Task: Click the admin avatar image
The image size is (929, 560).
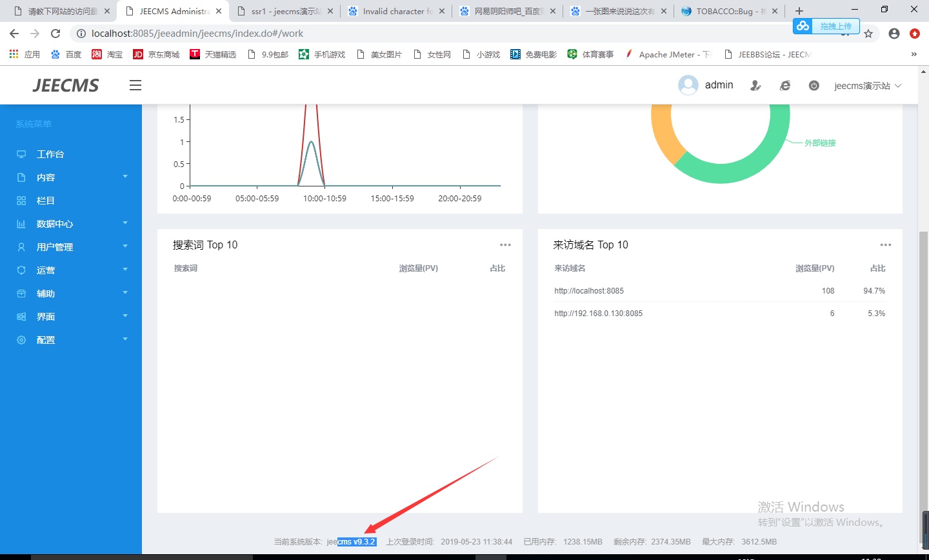Action: pos(688,85)
